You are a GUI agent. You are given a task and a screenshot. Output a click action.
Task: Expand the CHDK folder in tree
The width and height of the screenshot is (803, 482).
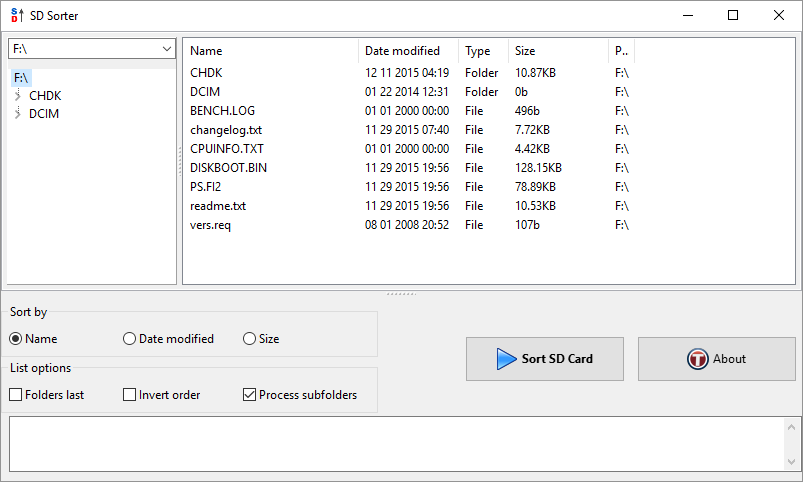coord(18,96)
